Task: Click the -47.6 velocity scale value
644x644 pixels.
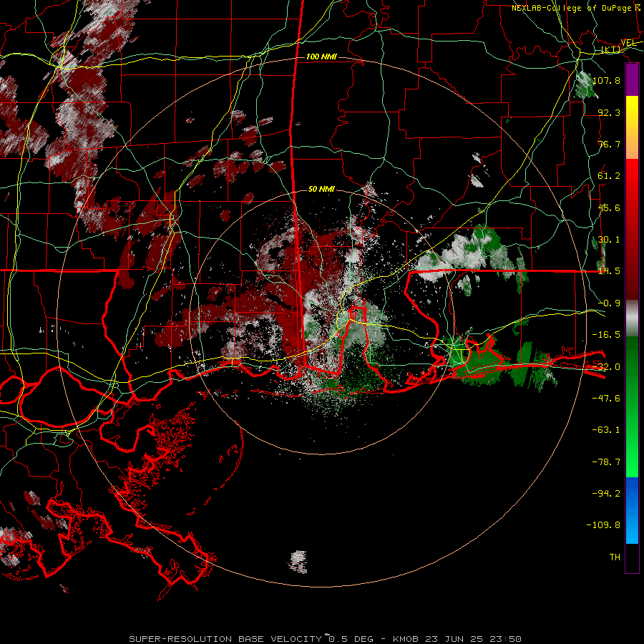Action: click(606, 399)
